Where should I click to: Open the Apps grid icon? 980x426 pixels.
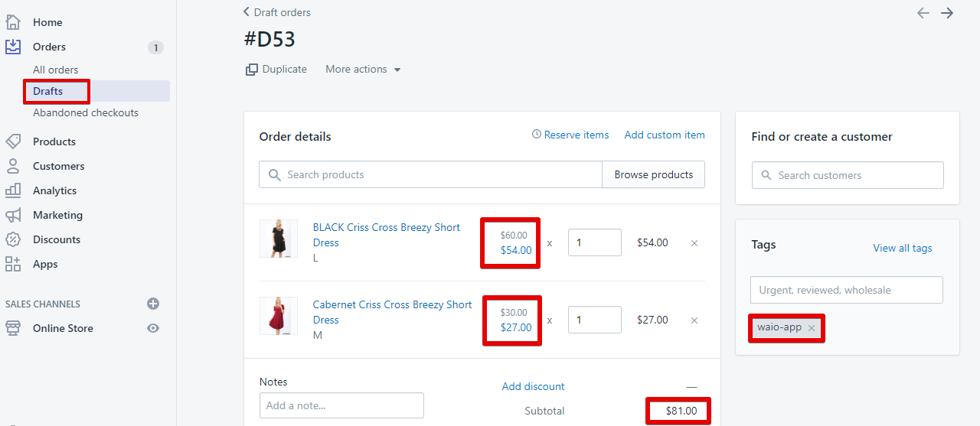coord(13,264)
